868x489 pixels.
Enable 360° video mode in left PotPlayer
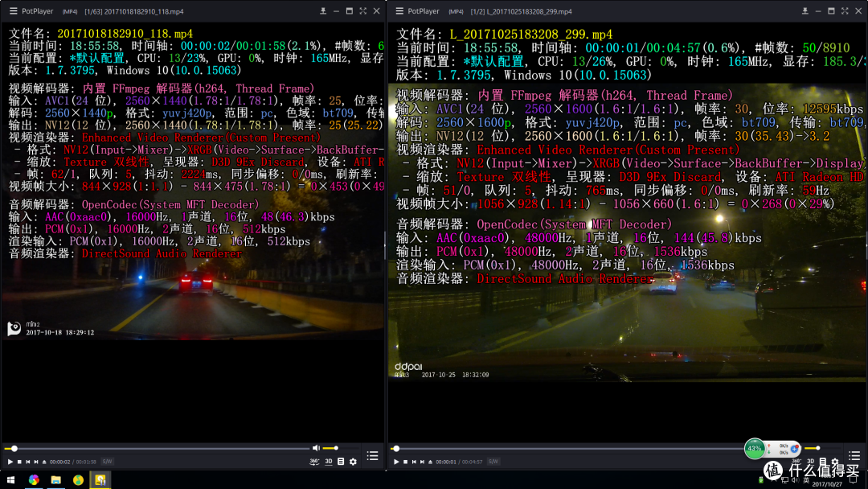point(314,462)
